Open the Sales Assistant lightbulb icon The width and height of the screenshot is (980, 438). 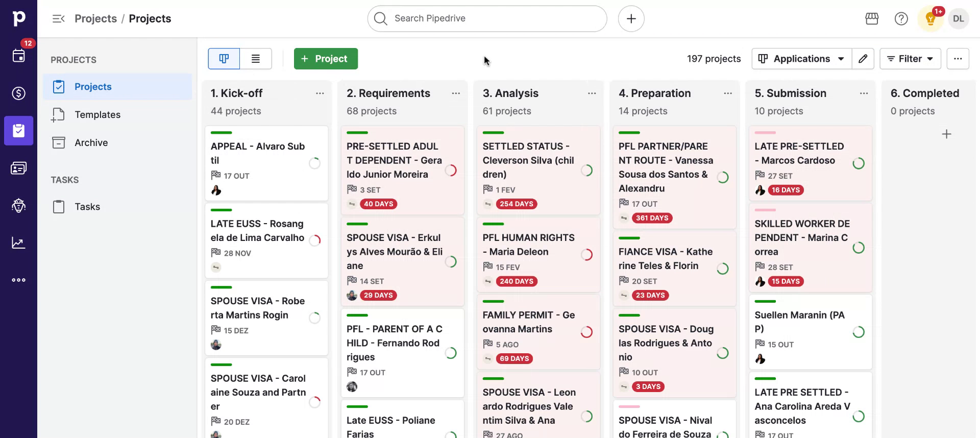coord(930,19)
